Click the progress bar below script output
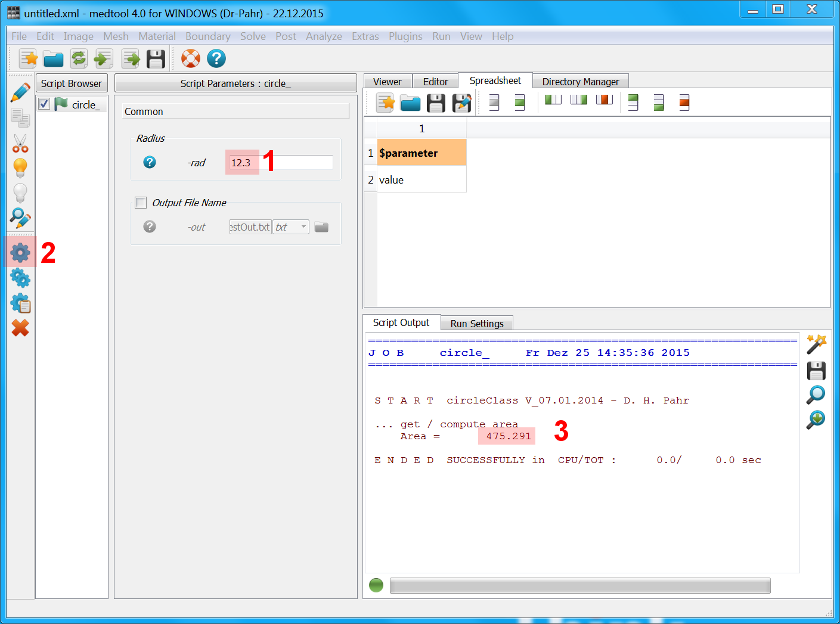Screen dimensions: 840x624 coord(580,585)
